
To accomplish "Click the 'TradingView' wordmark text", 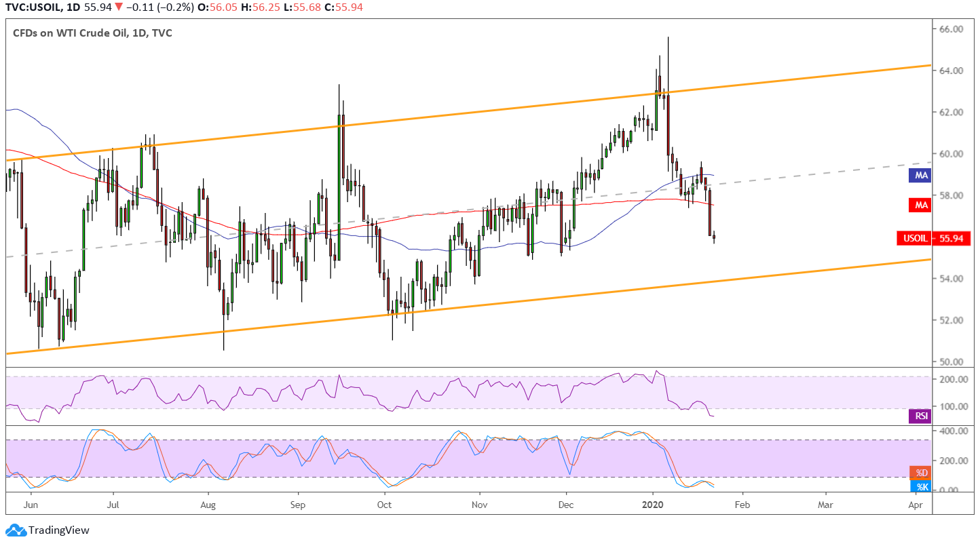I will point(59,530).
